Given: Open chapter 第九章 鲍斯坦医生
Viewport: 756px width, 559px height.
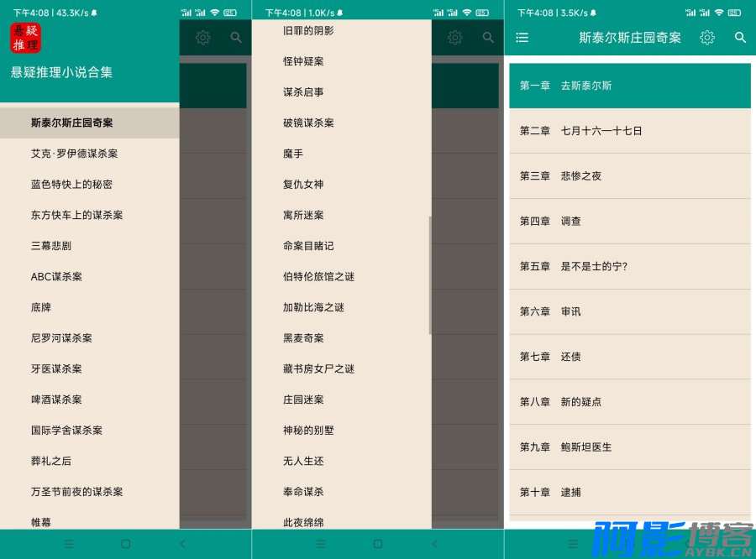Looking at the screenshot, I should 629,447.
